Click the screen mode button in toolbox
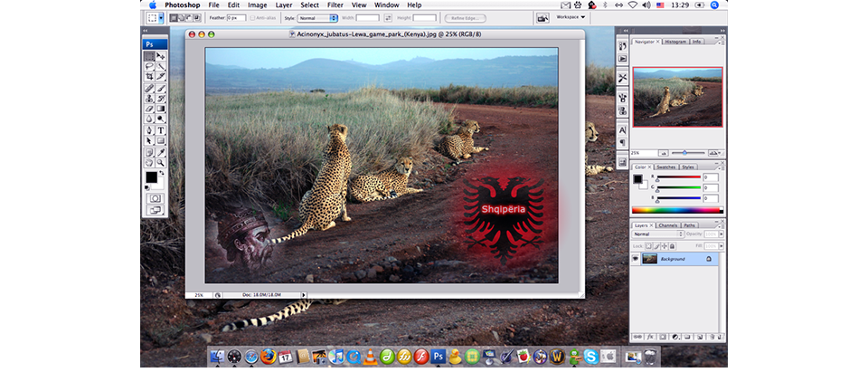 click(155, 210)
